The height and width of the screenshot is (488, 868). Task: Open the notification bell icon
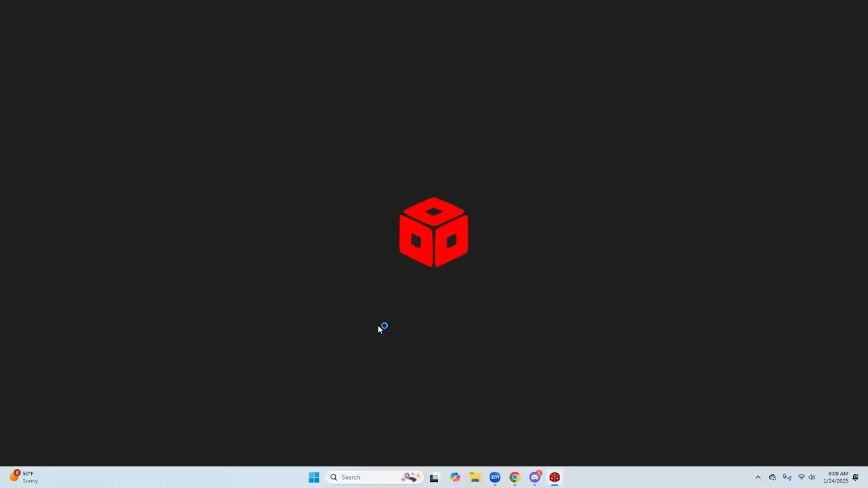point(856,477)
